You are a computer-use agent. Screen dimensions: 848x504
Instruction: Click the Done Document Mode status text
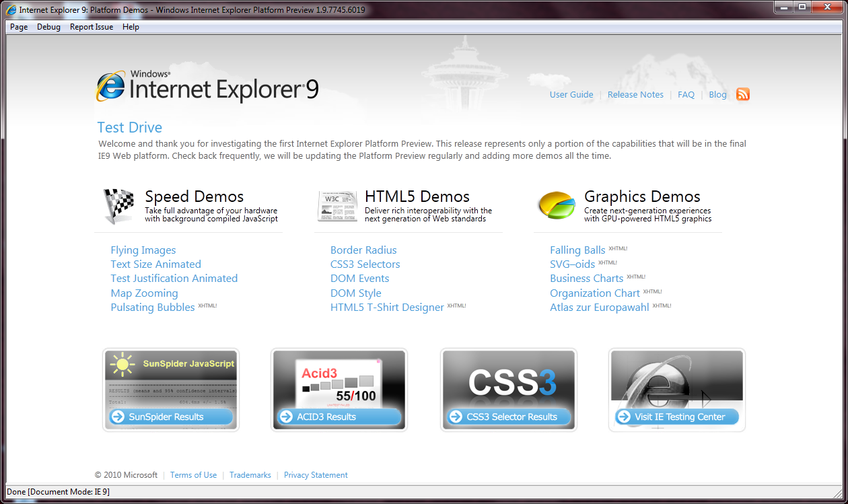point(59,492)
